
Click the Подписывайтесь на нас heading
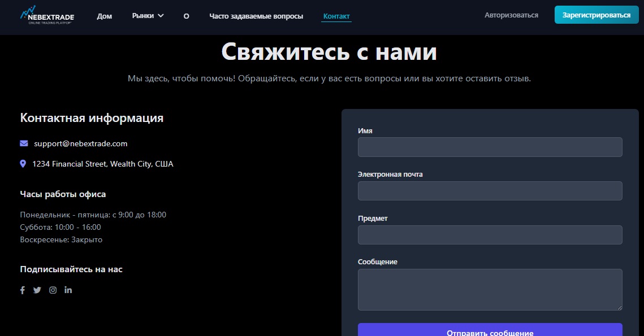click(x=71, y=269)
